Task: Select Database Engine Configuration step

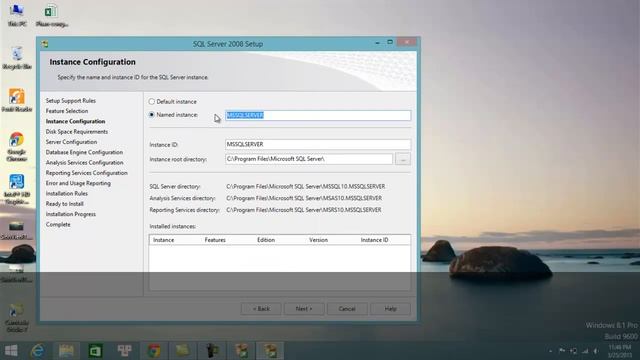Action: [x=84, y=152]
